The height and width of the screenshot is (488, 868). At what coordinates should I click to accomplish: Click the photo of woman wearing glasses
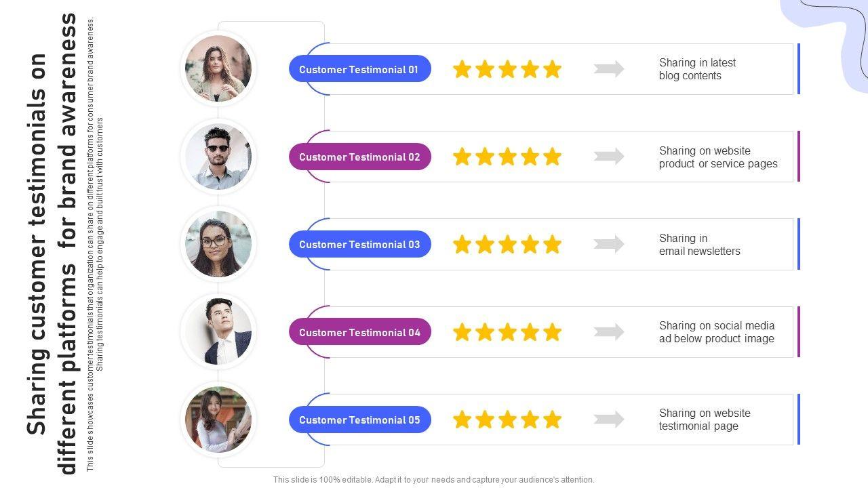(218, 244)
